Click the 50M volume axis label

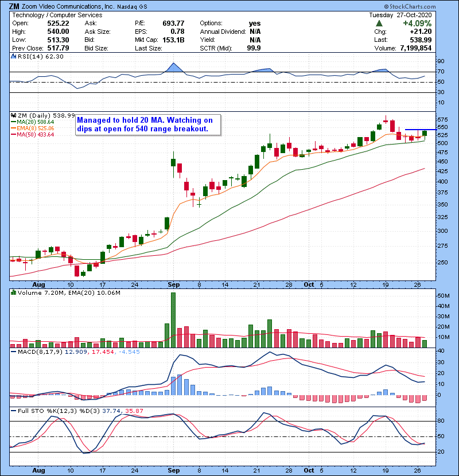coord(443,296)
